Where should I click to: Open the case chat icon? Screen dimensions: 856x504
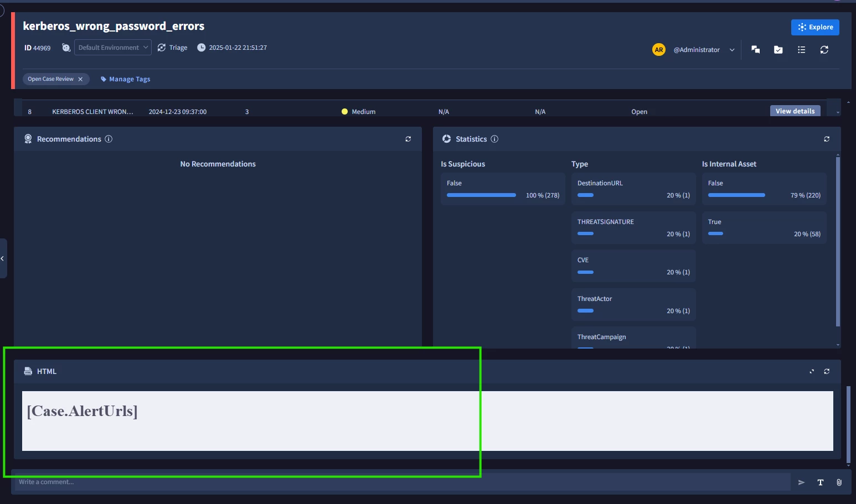pos(755,50)
